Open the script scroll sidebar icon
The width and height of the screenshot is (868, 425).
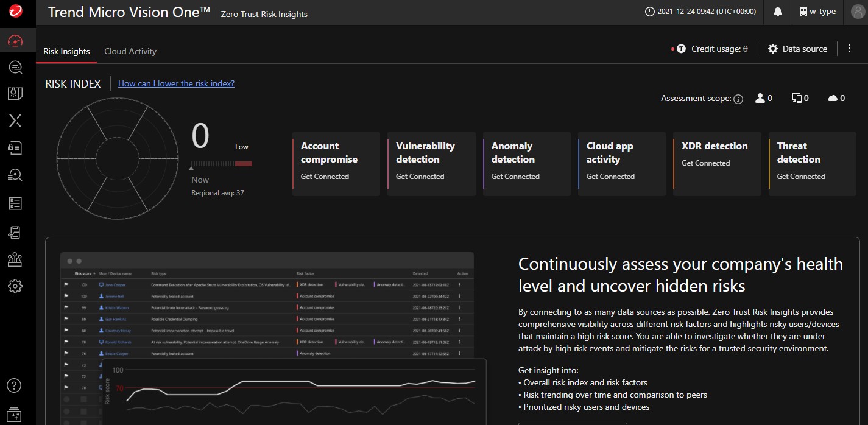point(15,231)
